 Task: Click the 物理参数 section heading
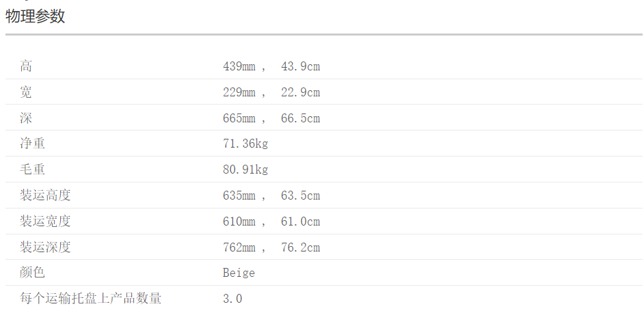36,16
